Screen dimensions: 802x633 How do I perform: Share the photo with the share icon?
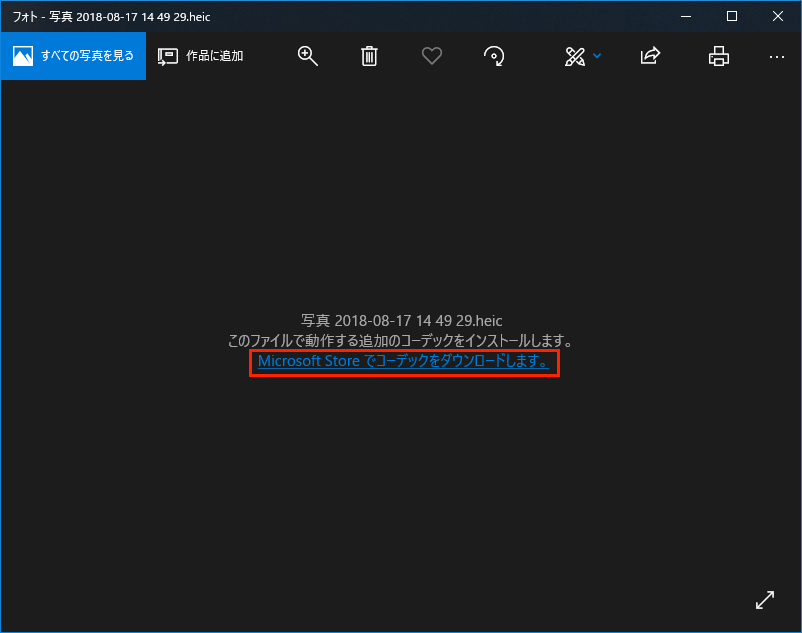(650, 56)
